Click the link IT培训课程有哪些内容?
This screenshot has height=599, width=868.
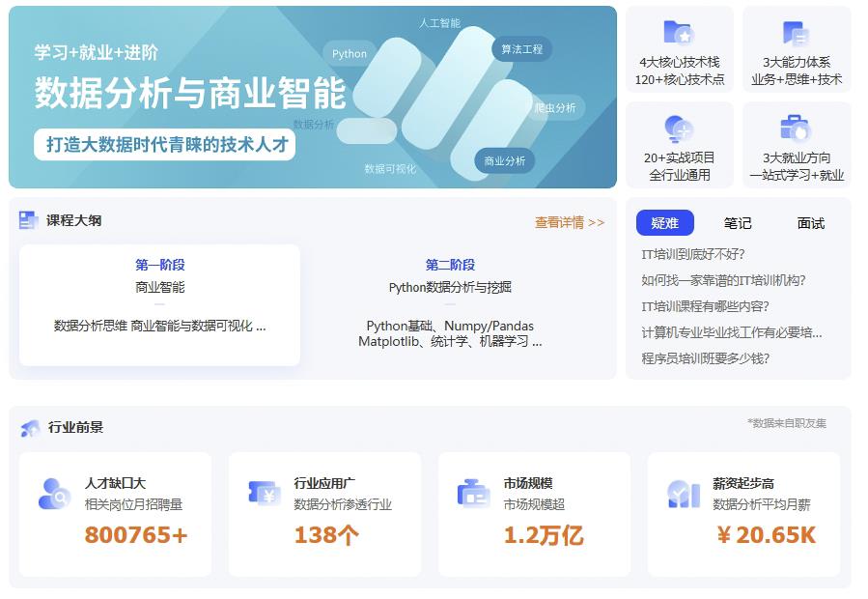click(x=706, y=306)
